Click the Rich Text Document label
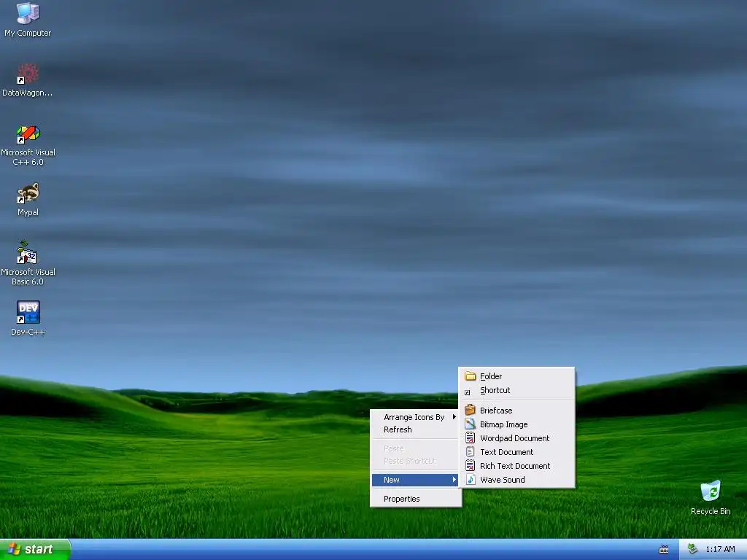This screenshot has width=747, height=560. click(x=515, y=466)
